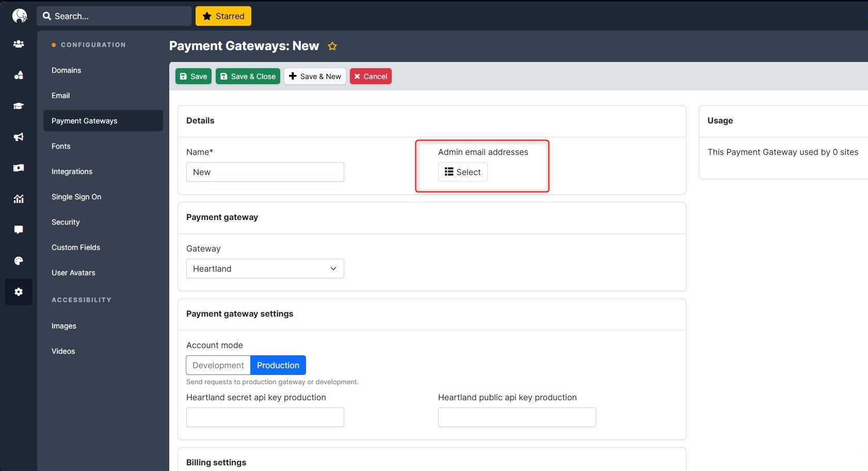Open Single Sign On menu item

click(x=76, y=197)
